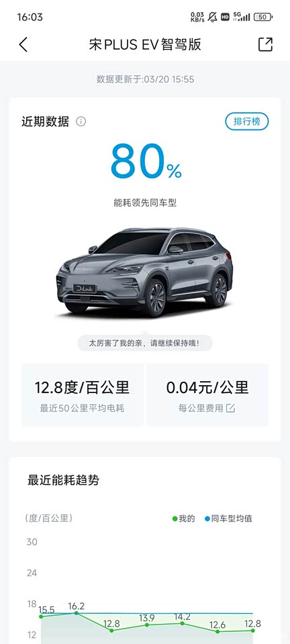Select the 16.2 data point on chart
The width and height of the screenshot is (290, 644).
(77, 612)
